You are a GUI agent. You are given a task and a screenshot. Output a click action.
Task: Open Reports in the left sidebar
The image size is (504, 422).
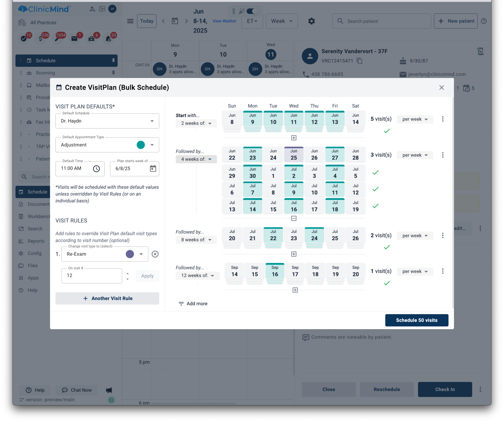pos(36,241)
